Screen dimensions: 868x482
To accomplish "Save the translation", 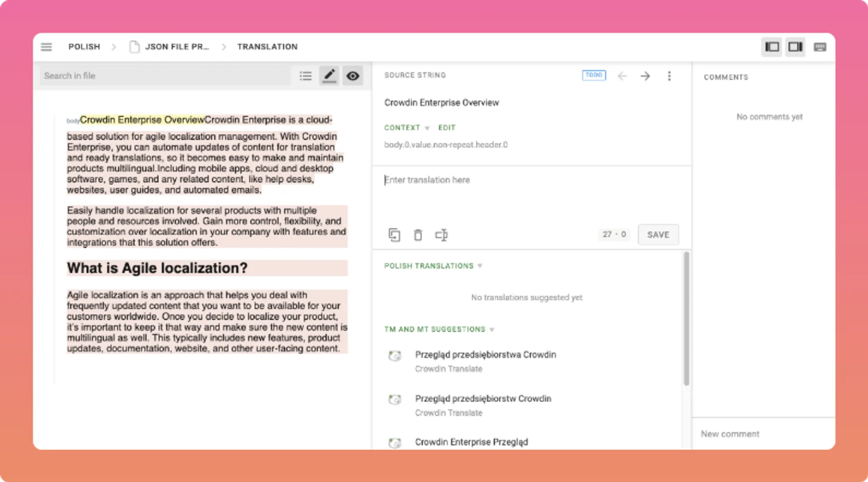I will (658, 234).
